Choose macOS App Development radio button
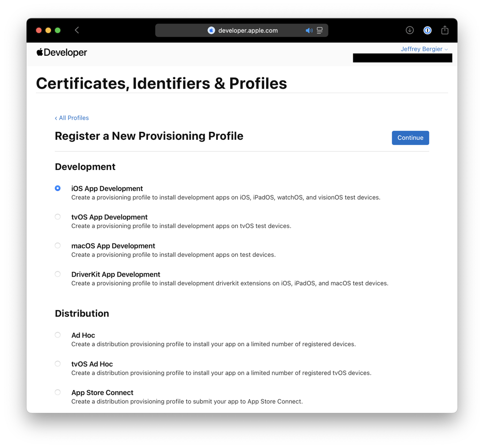 point(58,246)
